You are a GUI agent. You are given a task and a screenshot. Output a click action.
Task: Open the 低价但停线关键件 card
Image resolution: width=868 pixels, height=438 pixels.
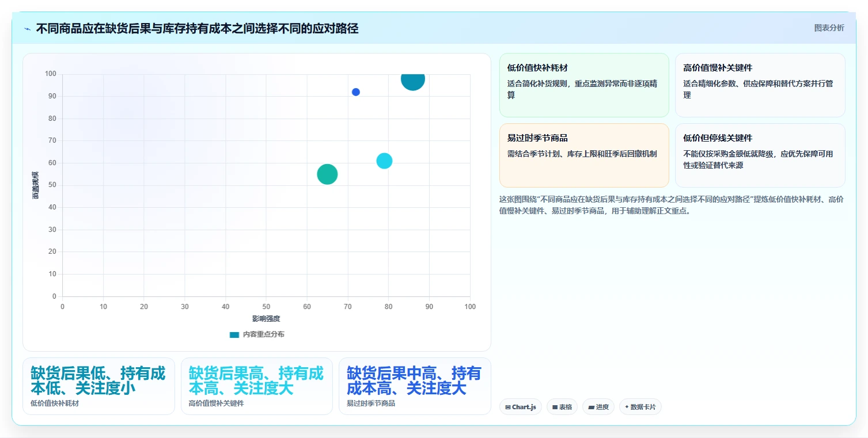tap(760, 155)
